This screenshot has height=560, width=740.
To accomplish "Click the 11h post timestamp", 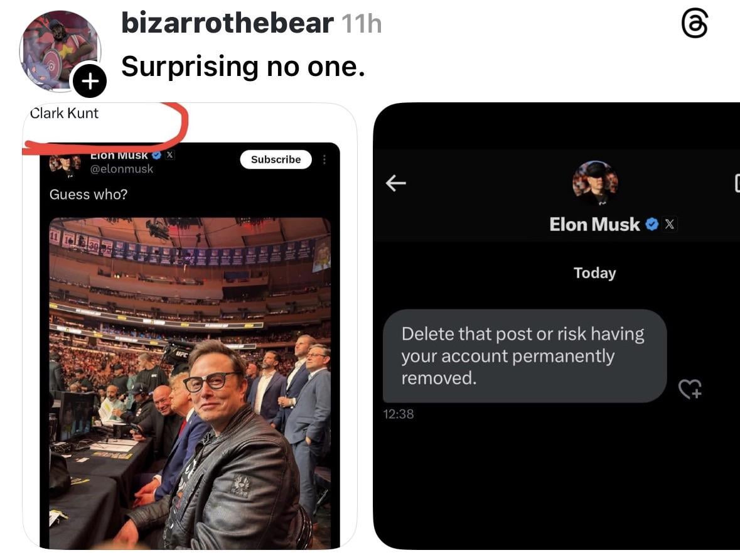I will point(362,24).
